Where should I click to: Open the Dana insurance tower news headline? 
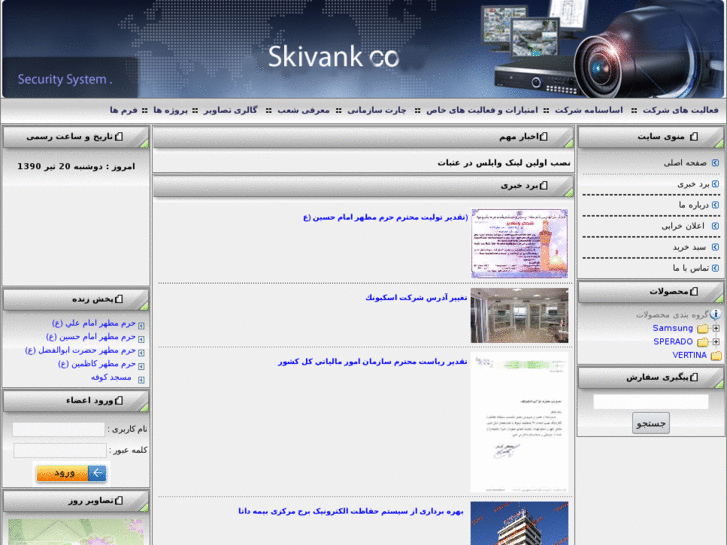pyautogui.click(x=351, y=511)
